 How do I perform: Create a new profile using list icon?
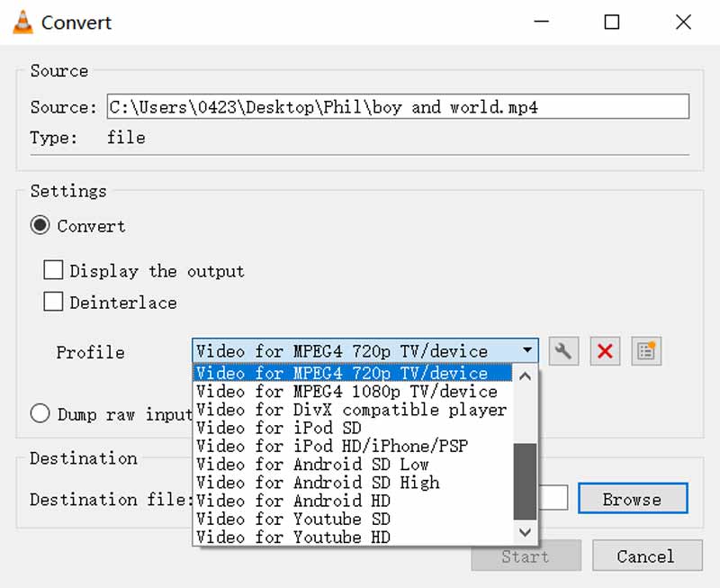point(646,351)
